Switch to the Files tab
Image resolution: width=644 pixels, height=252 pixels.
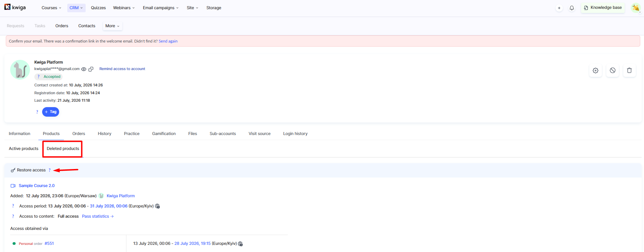[x=193, y=134]
